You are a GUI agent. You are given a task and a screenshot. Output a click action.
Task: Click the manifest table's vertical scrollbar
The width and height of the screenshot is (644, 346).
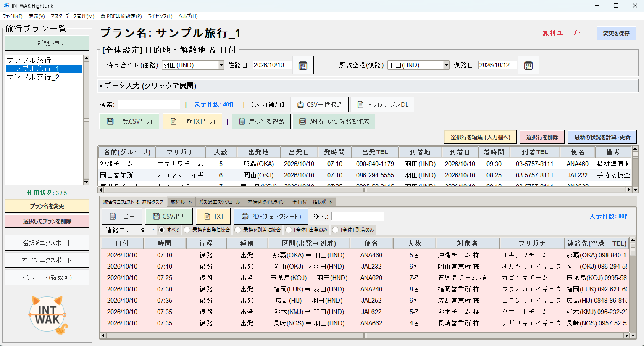[633, 285]
